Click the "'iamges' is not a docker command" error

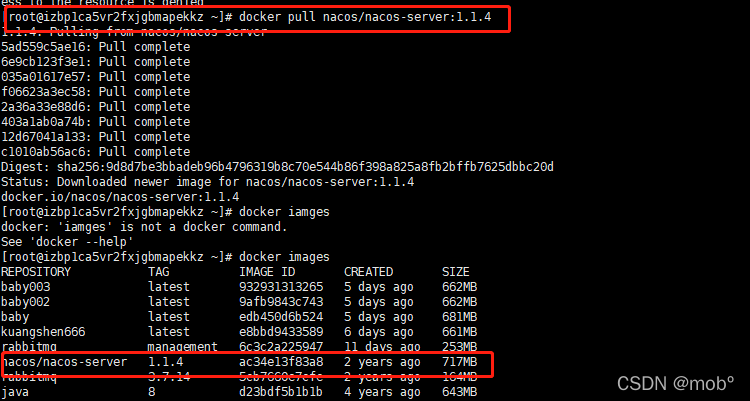pyautogui.click(x=144, y=227)
